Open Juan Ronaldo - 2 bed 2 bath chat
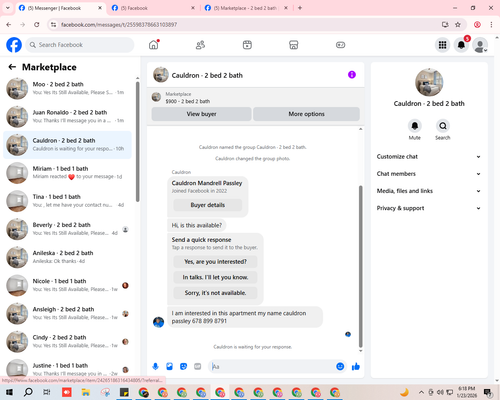500x400 pixels. tap(67, 117)
